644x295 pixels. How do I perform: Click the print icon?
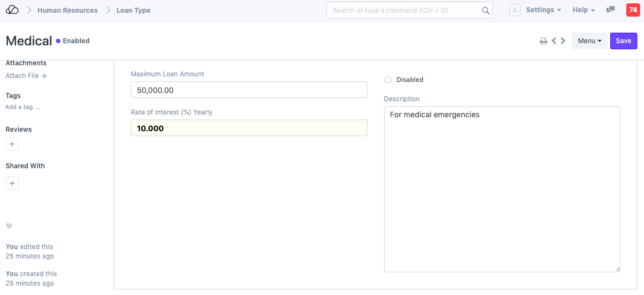pyautogui.click(x=543, y=41)
